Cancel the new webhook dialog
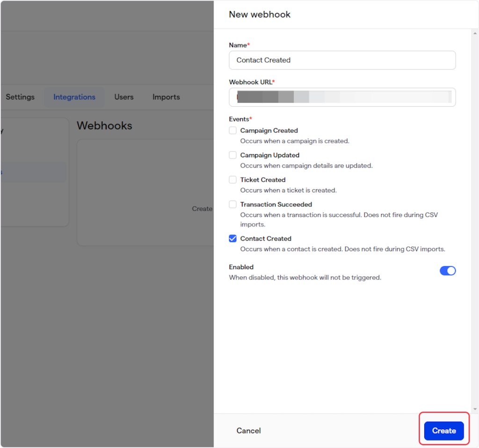The image size is (479, 448). (248, 431)
